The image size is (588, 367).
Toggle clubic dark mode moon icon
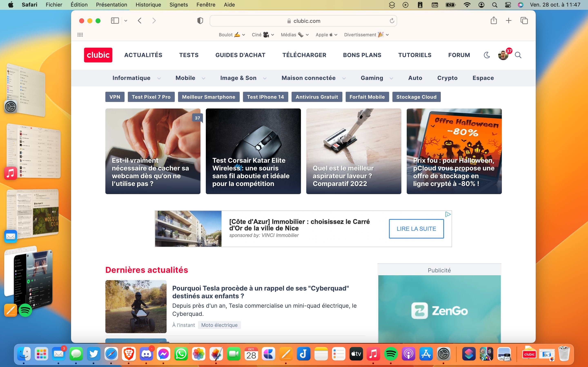487,55
